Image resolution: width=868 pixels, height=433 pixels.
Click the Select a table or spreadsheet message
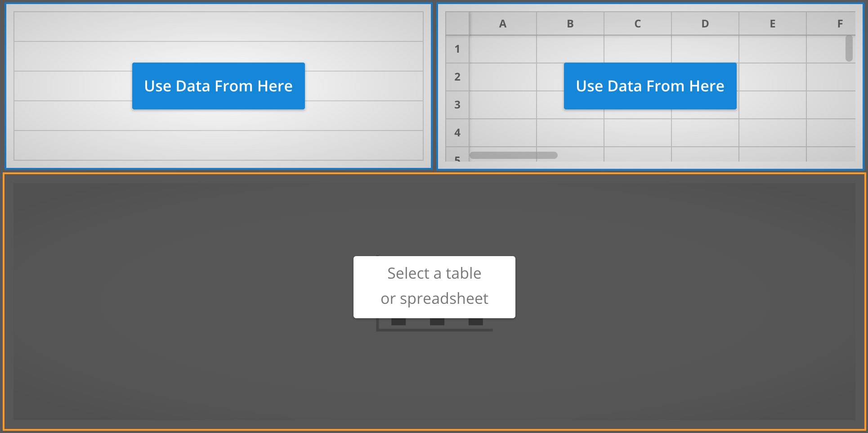tap(434, 286)
